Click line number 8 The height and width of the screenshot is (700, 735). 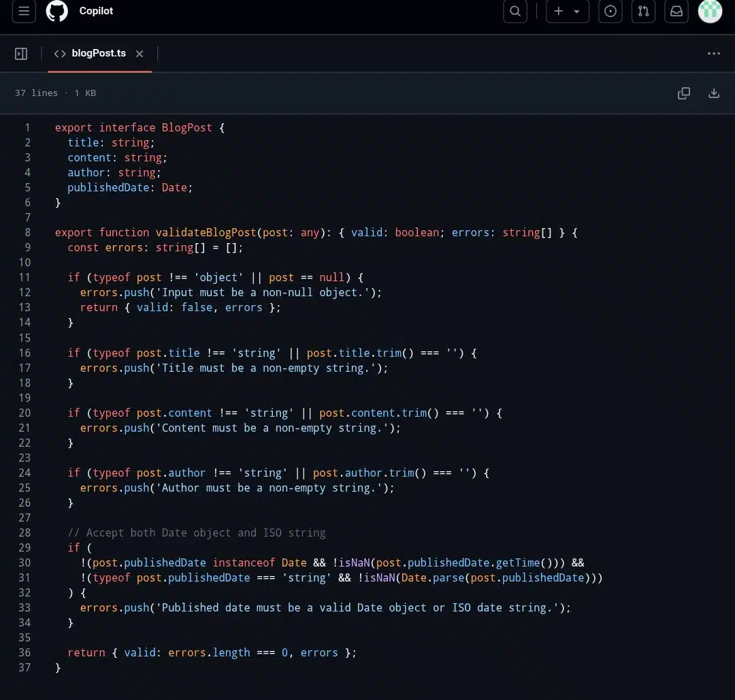click(x=28, y=233)
